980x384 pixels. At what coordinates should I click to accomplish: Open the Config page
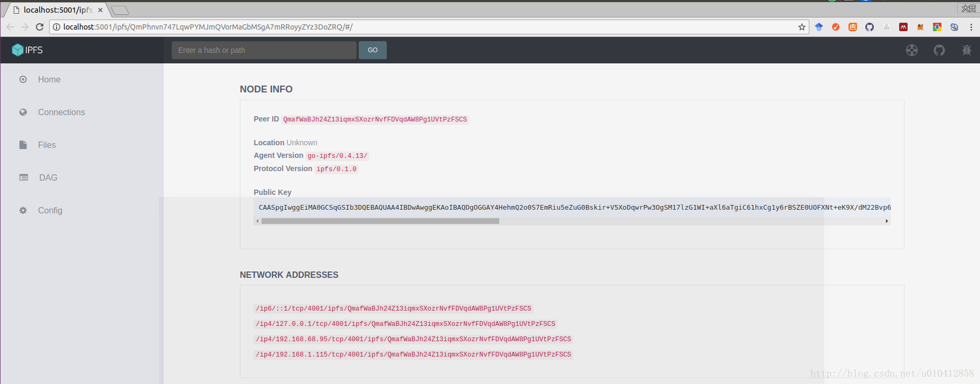click(50, 210)
